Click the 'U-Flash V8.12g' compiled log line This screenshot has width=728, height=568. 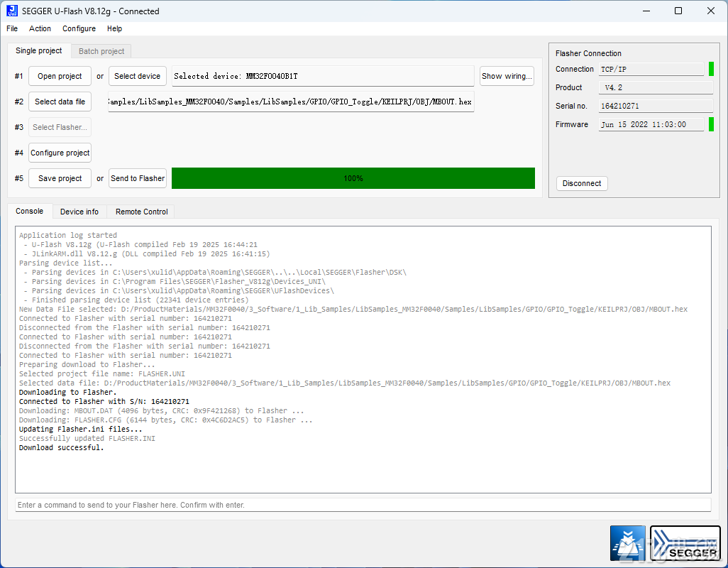point(140,244)
